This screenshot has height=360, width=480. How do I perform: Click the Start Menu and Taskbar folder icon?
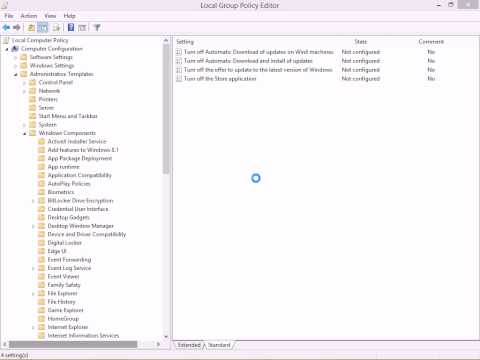[32, 116]
